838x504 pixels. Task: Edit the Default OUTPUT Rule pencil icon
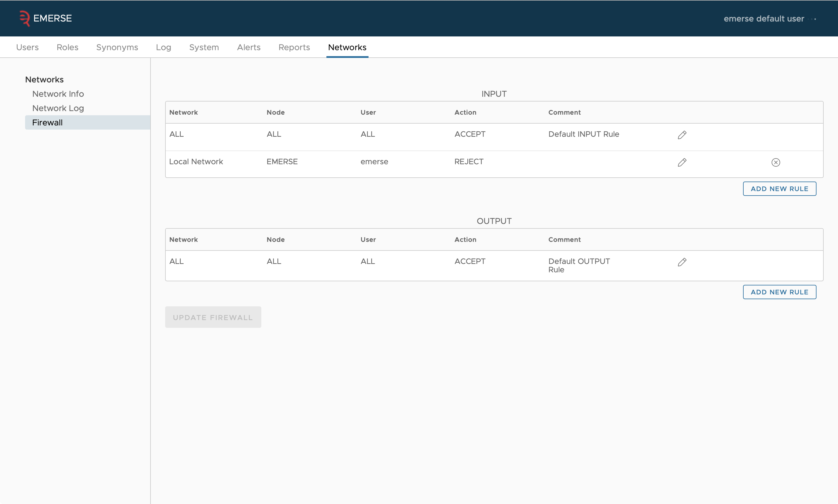(682, 262)
